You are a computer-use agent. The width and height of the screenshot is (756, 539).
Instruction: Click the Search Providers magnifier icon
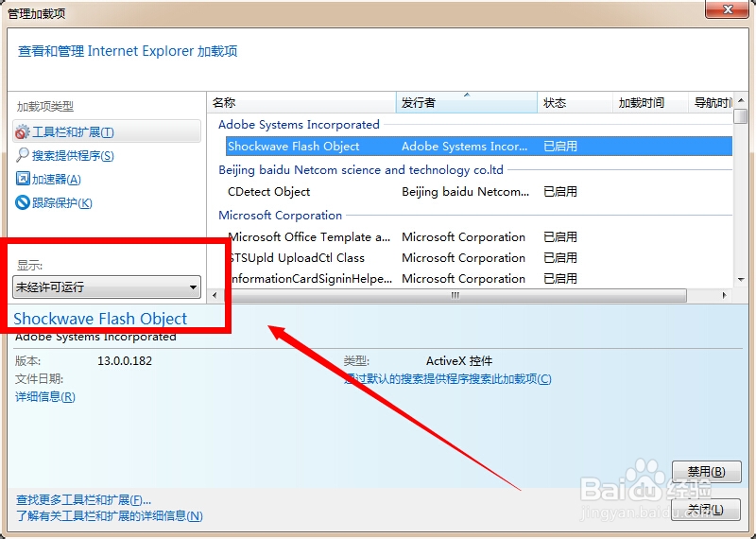(22, 155)
